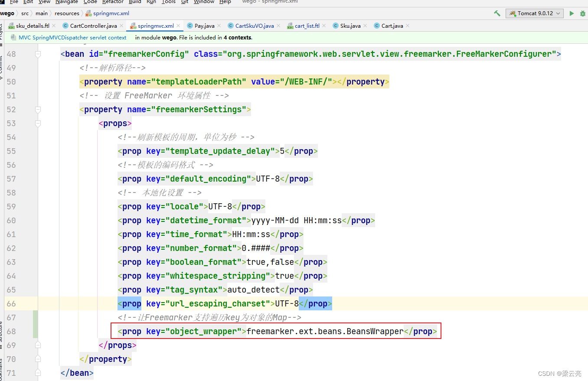
Task: Select the springmvc.xml editor tab
Action: point(156,26)
